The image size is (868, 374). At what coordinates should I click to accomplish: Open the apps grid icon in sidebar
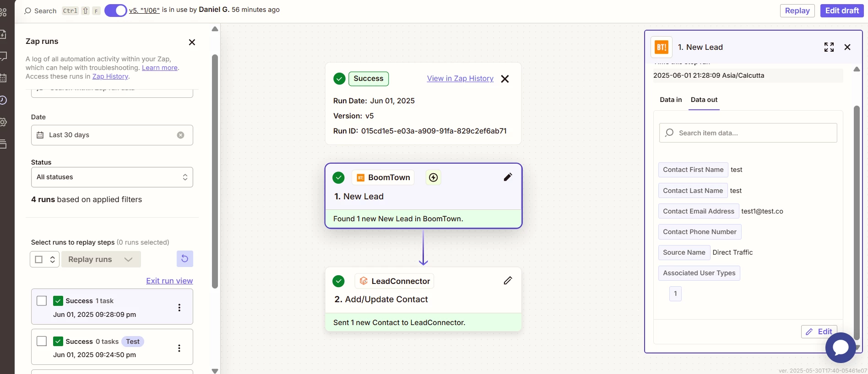click(3, 12)
